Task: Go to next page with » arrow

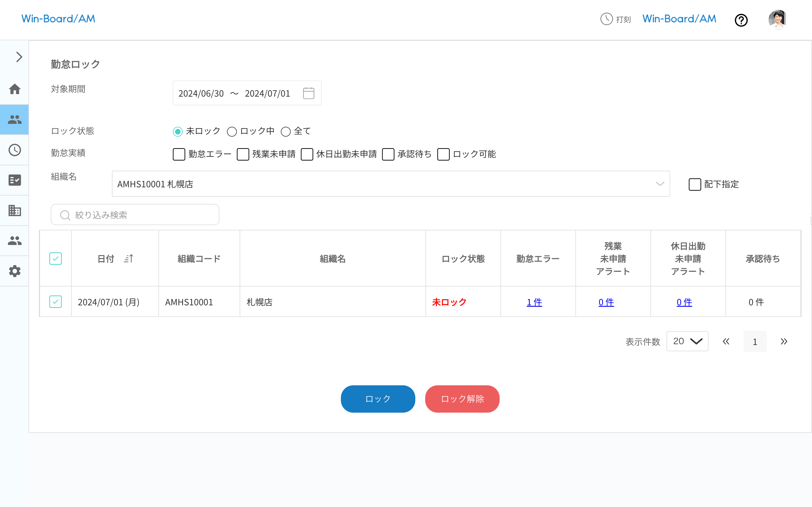Action: click(784, 341)
